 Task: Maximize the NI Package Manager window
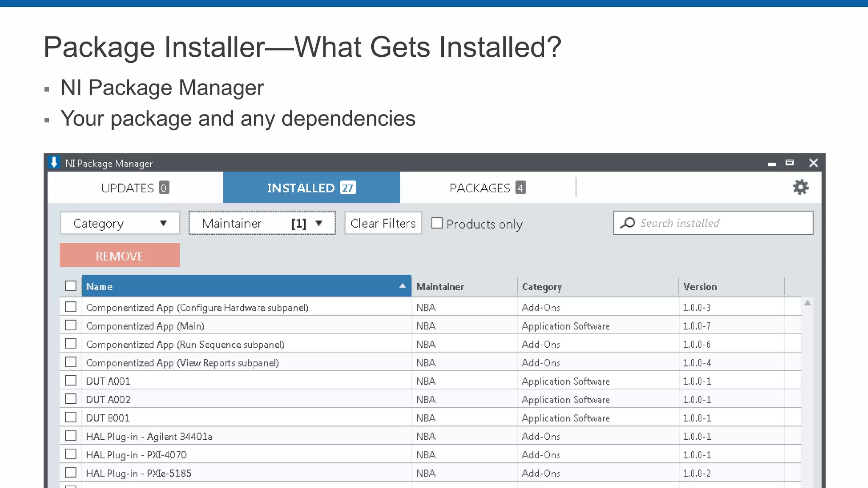pos(790,162)
